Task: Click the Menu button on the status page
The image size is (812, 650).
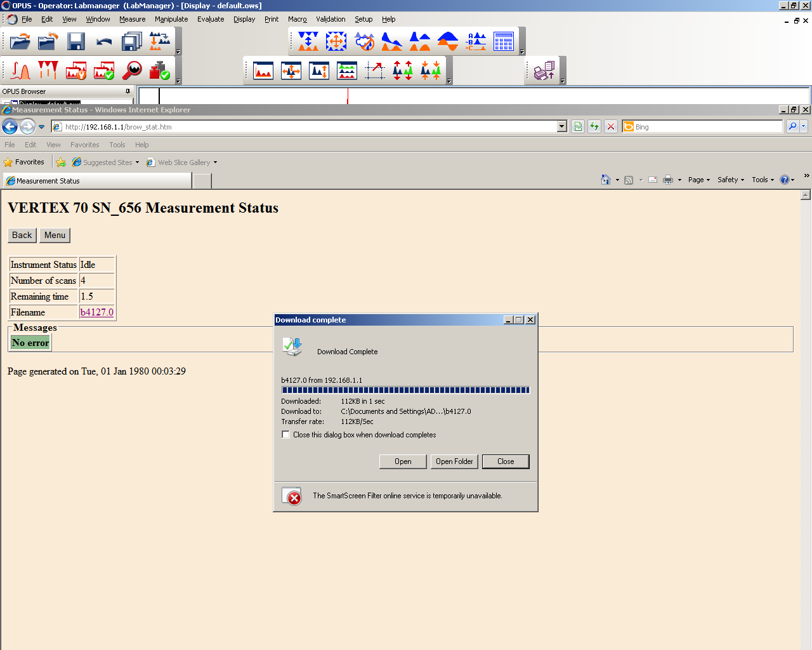Action: [x=55, y=235]
